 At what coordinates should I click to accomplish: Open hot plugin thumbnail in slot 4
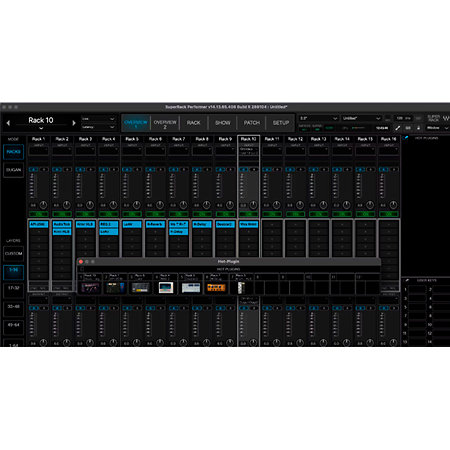pos(166,288)
